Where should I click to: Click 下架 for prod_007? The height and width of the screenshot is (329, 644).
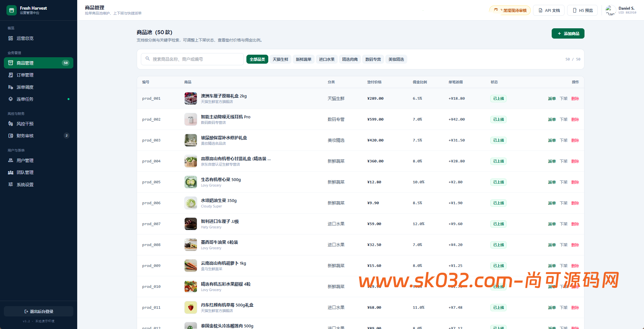click(564, 224)
